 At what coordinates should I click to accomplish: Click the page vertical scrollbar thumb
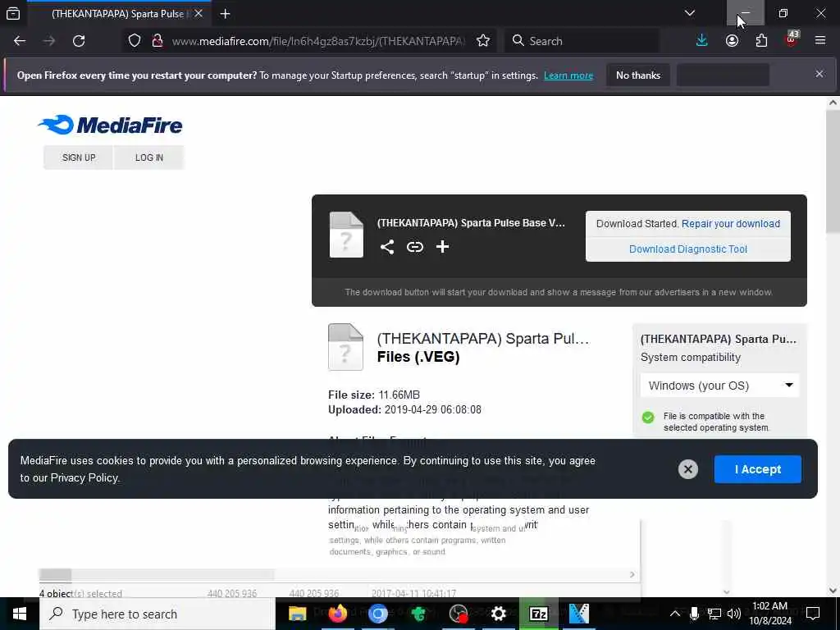coord(833,171)
